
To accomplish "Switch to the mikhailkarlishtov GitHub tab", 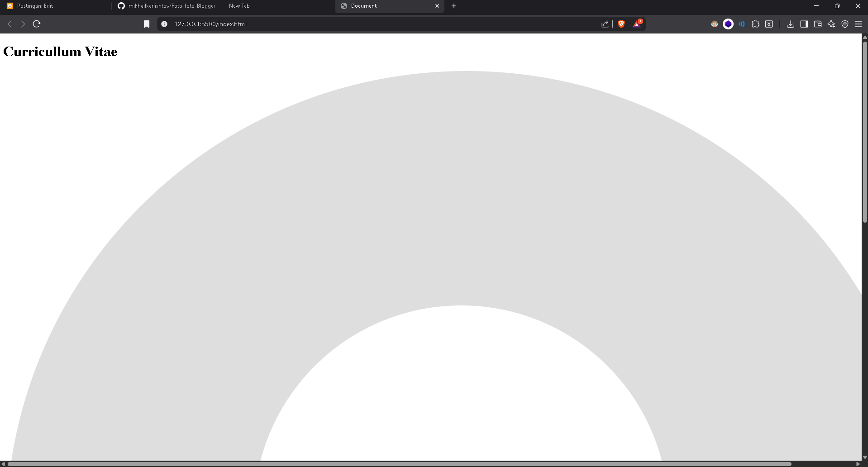I will (167, 6).
